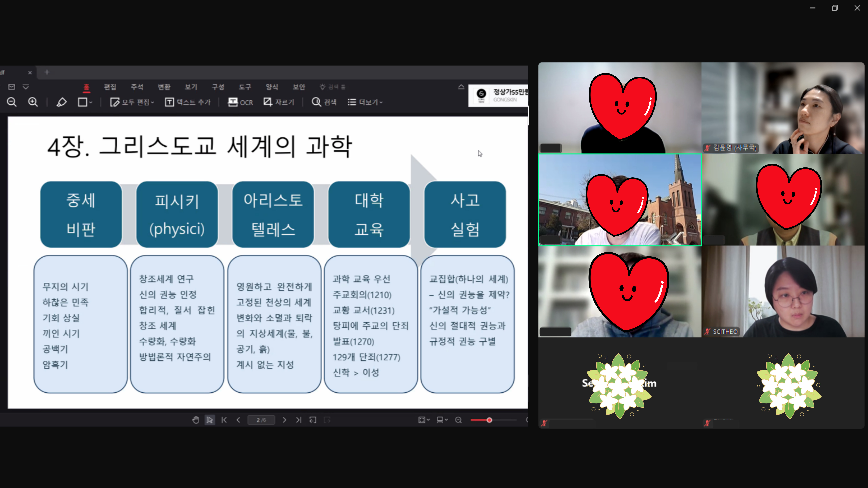868x488 pixels.
Task: Jump to the last page
Action: click(x=299, y=420)
